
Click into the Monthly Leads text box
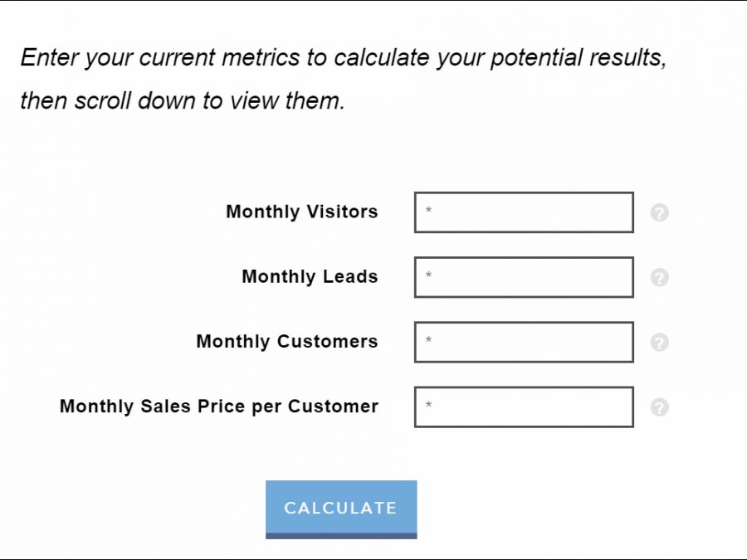click(x=524, y=277)
